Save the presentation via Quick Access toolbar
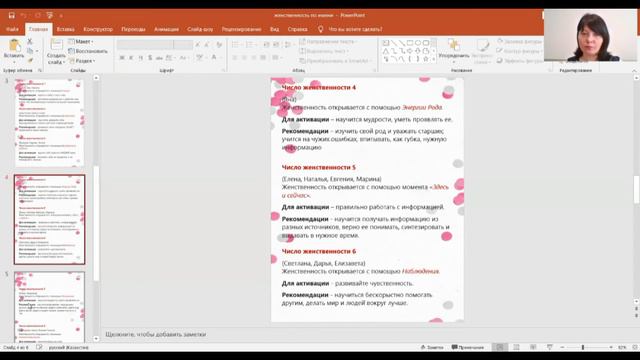The image size is (640, 360). (11, 15)
